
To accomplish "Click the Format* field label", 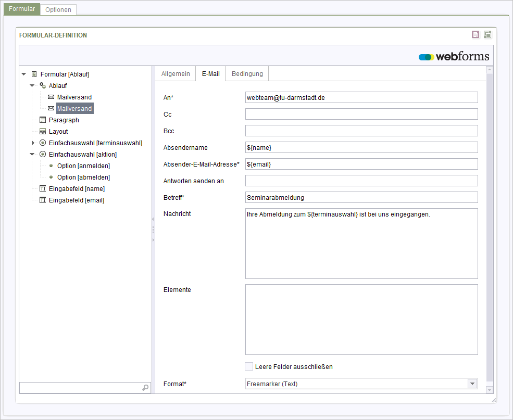I will (x=174, y=384).
